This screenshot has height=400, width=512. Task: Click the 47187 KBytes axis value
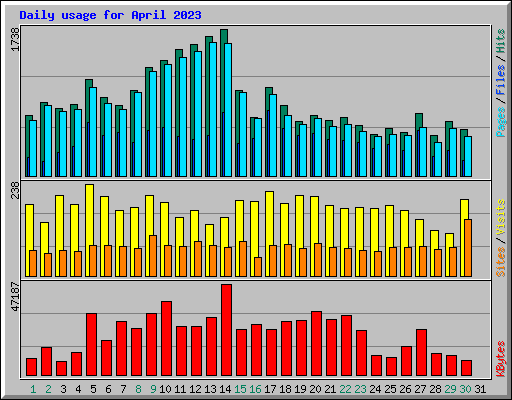click(15, 297)
